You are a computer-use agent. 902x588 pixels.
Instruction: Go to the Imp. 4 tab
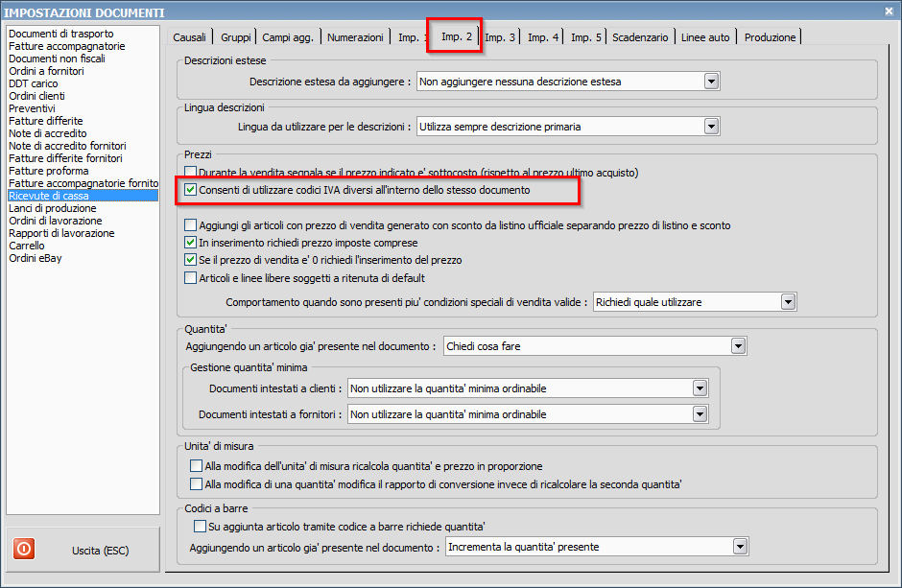point(543,37)
